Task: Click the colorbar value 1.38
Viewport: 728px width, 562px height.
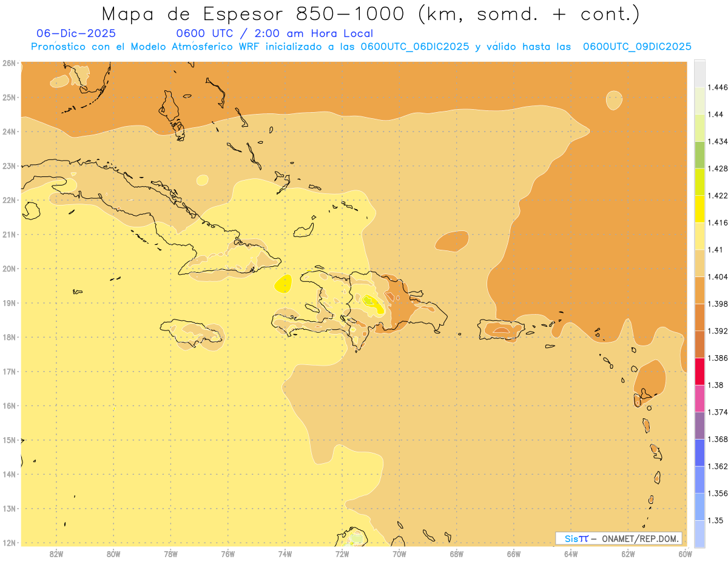Action: click(716, 385)
